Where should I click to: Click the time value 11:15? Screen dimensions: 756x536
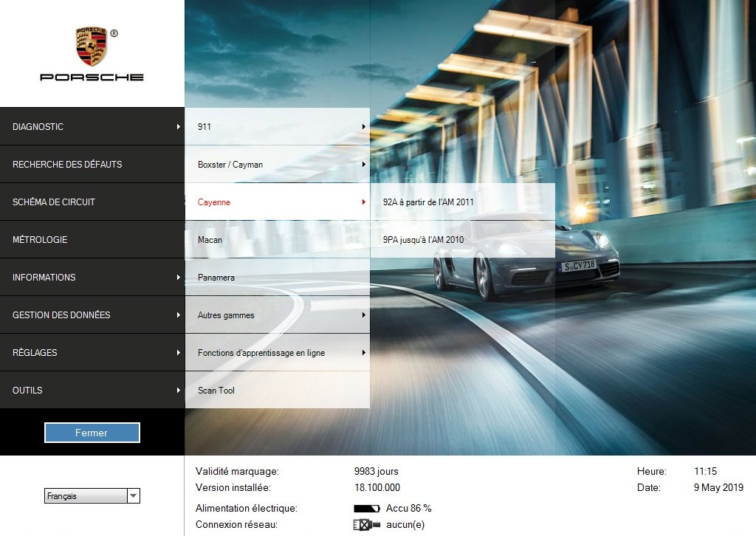tap(705, 471)
